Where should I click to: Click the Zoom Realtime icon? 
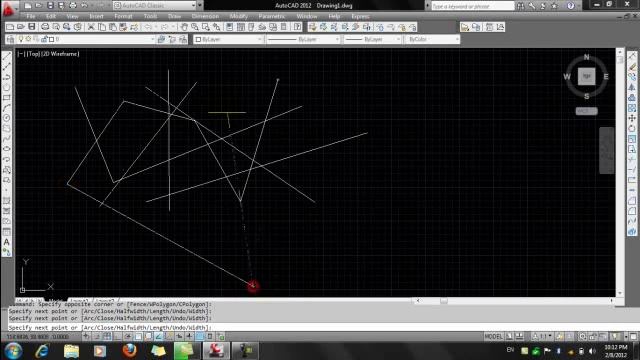pyautogui.click(x=195, y=27)
